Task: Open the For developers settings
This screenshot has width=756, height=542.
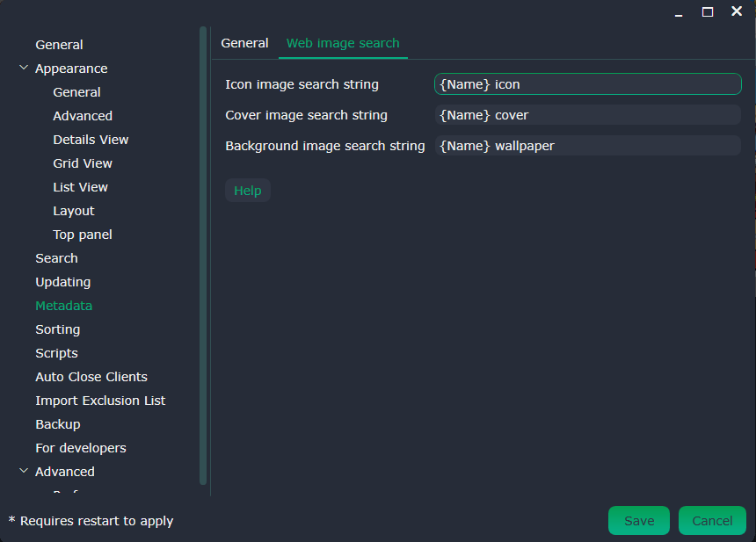Action: point(80,447)
